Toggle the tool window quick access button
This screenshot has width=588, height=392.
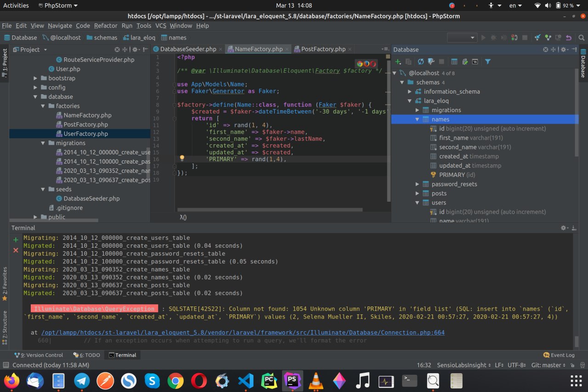(5, 365)
